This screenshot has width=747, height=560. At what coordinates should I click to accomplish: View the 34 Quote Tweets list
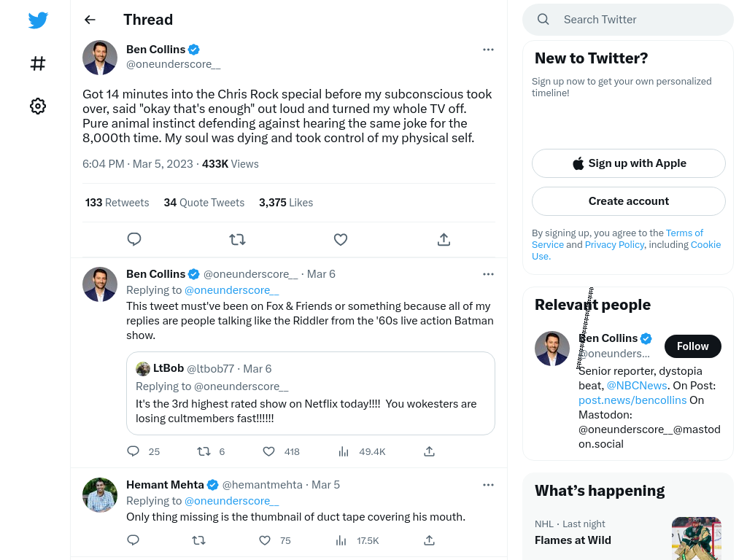[204, 203]
